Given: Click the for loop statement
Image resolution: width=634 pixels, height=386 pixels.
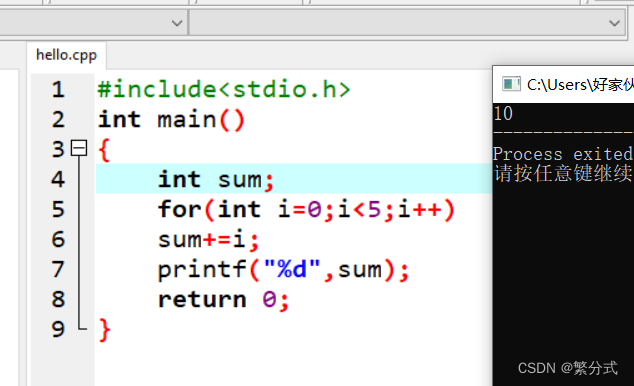Looking at the screenshot, I should point(306,209).
